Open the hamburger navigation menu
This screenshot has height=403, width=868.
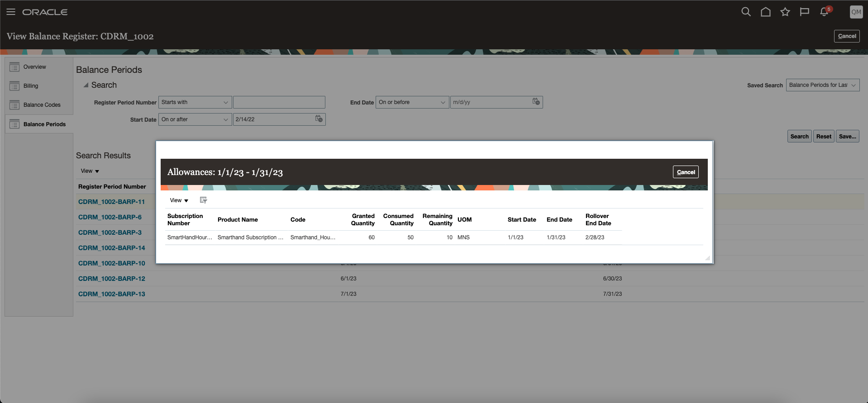click(x=11, y=12)
